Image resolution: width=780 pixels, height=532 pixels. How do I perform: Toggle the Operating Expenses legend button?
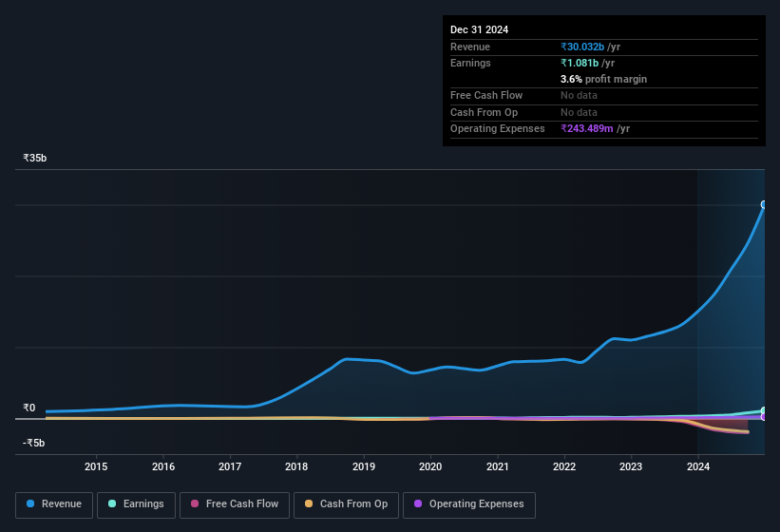469,504
